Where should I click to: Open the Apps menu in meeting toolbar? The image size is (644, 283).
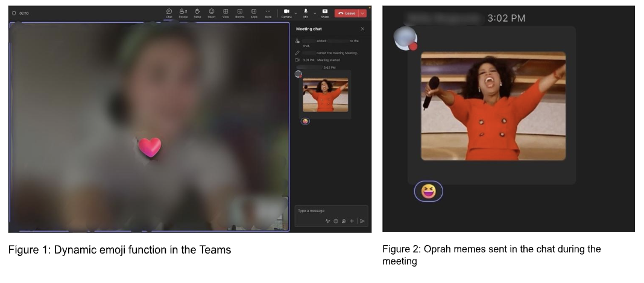[254, 13]
